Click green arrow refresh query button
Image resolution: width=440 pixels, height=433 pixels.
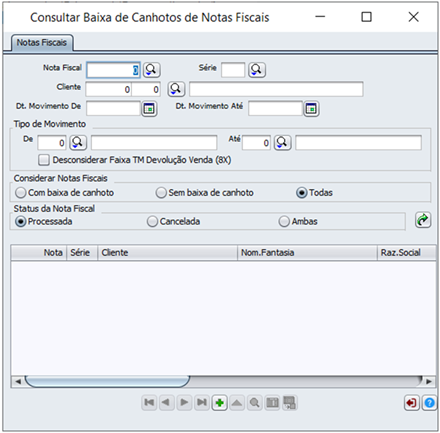(x=423, y=220)
